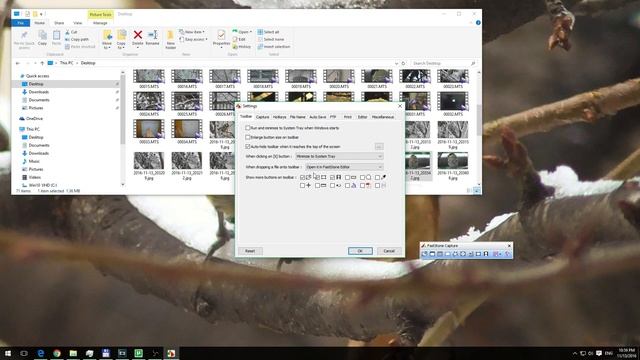Click Invert selection in Explorer ribbon
The width and height of the screenshot is (640, 360).
coord(274,47)
